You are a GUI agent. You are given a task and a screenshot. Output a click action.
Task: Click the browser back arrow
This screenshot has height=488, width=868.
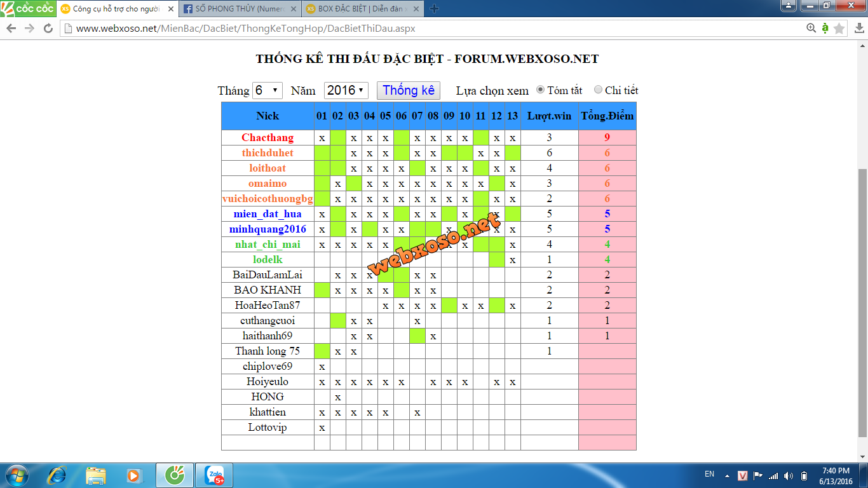coord(11,29)
